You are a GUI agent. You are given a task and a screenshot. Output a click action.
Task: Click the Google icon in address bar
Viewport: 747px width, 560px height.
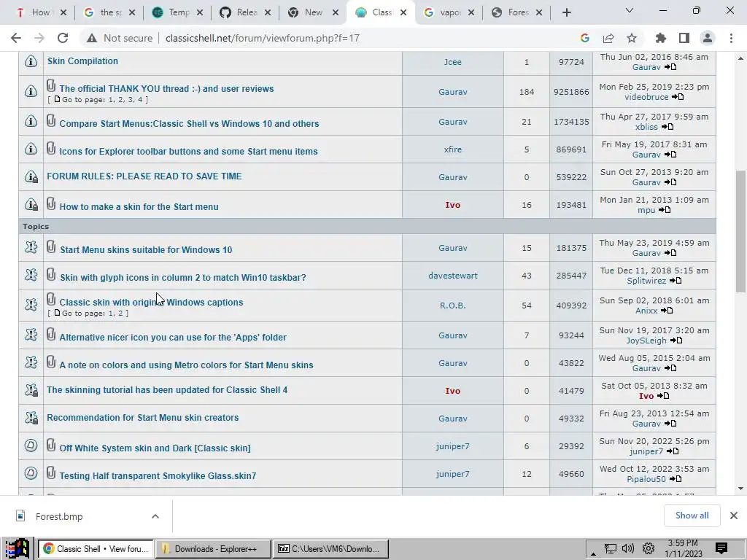pos(585,38)
